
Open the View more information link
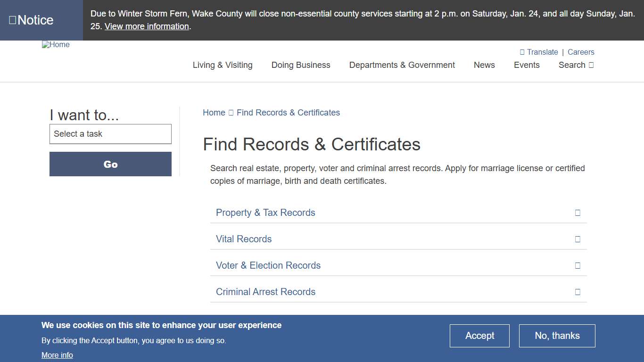(x=147, y=26)
